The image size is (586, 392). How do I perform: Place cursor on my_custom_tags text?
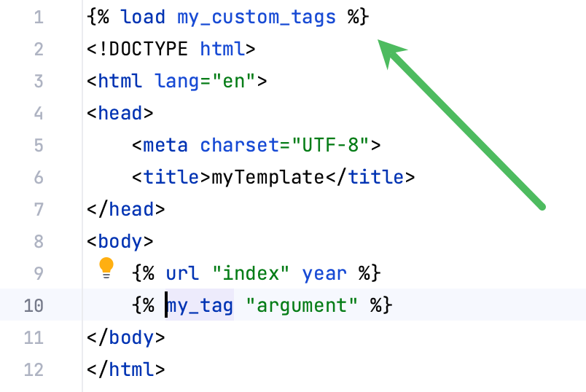click(257, 17)
